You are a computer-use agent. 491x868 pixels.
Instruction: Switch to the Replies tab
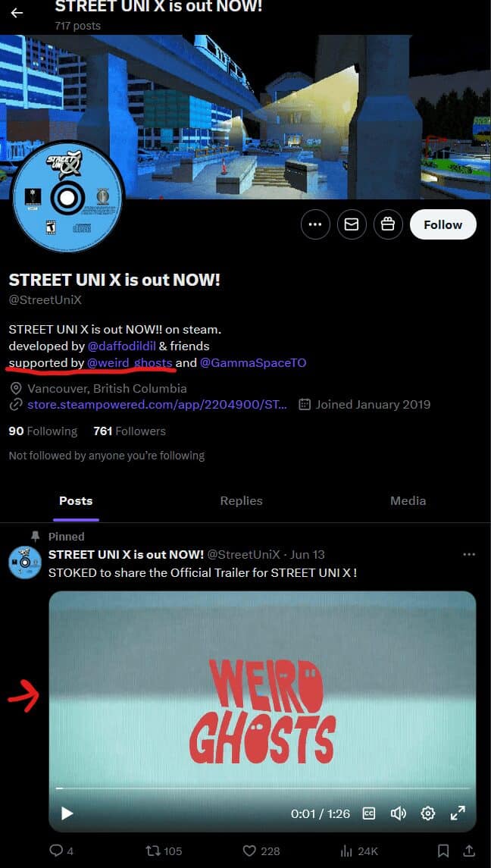click(x=242, y=501)
